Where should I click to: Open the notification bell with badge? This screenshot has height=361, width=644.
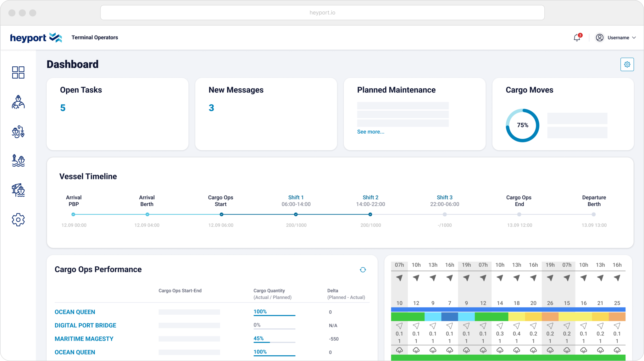(x=577, y=37)
